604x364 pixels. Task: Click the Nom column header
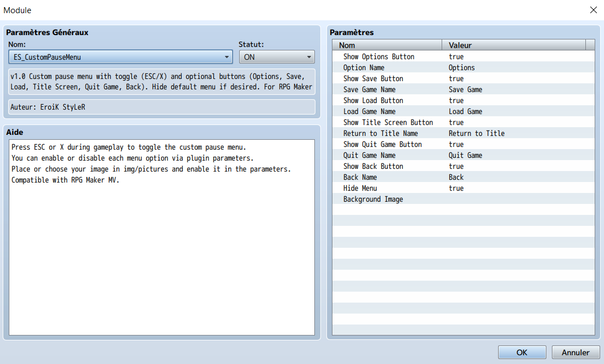[387, 45]
